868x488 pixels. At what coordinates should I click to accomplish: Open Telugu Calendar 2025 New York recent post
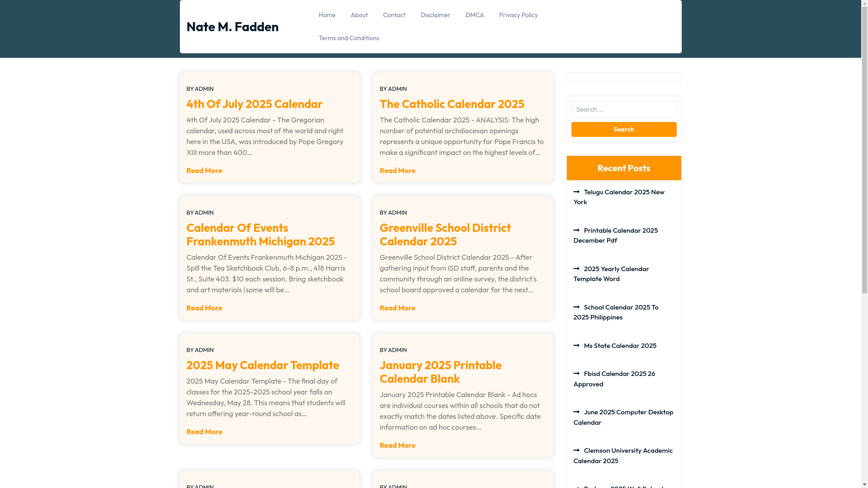619,197
